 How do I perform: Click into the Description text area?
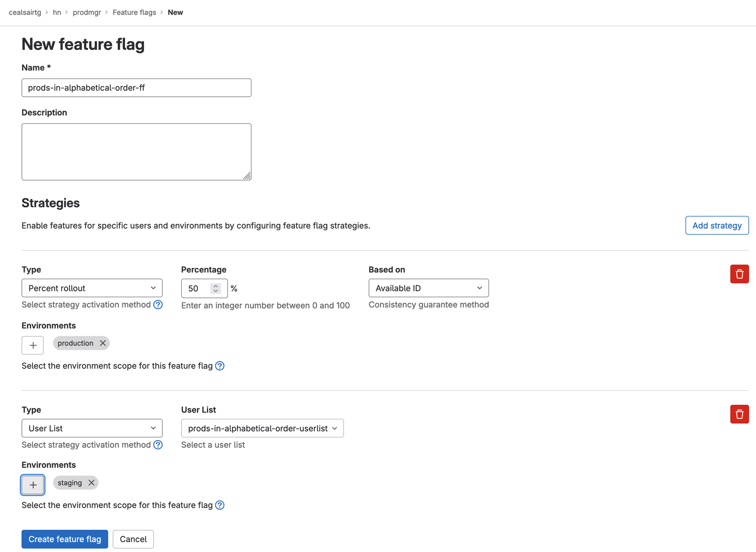pyautogui.click(x=136, y=152)
